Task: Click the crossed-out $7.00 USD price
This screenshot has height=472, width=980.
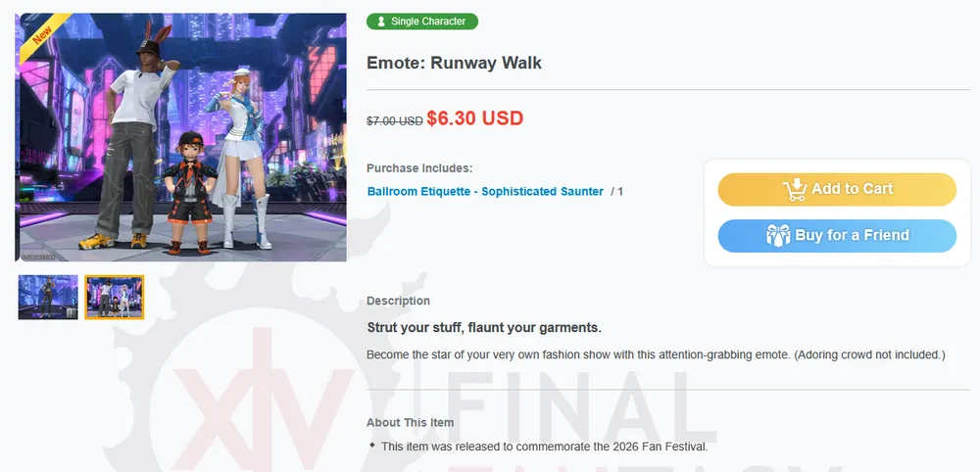Action: [x=394, y=120]
